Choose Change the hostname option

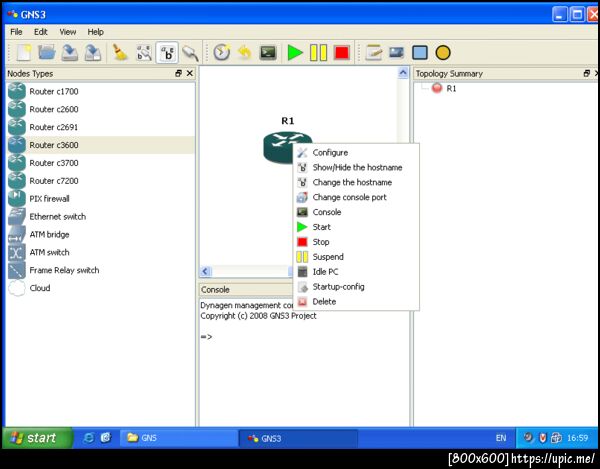[356, 182]
